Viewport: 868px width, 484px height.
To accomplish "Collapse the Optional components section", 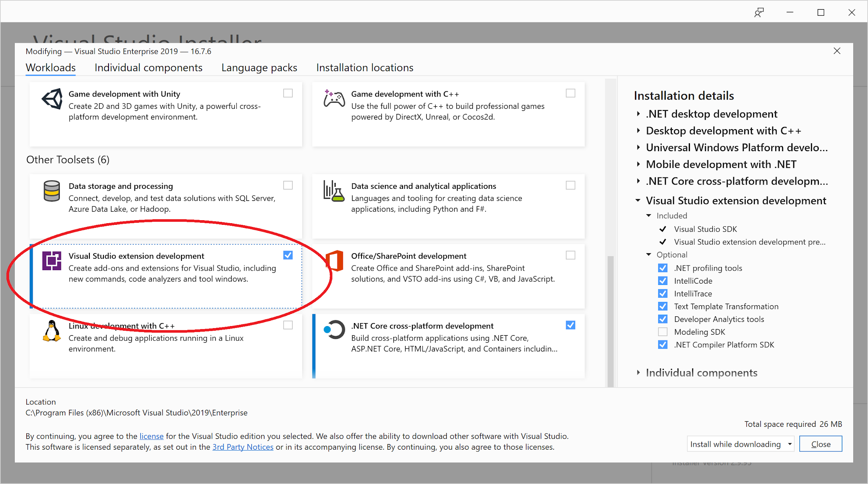I will coord(648,254).
